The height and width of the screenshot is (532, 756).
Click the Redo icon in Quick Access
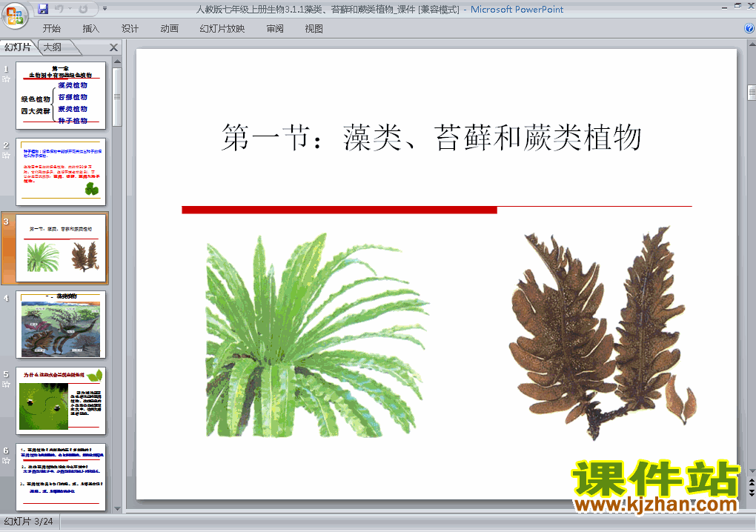83,9
